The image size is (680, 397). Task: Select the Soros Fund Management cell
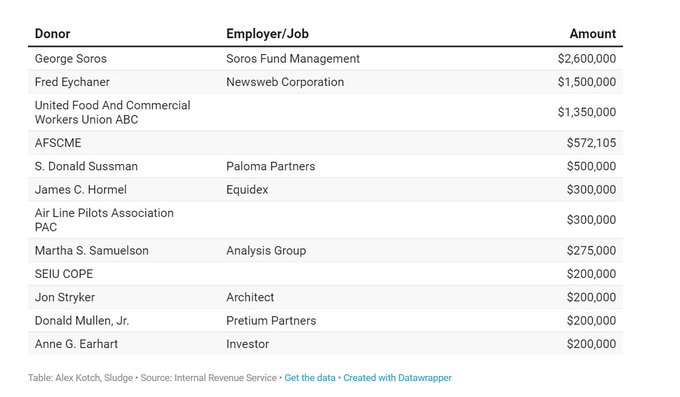(x=293, y=59)
